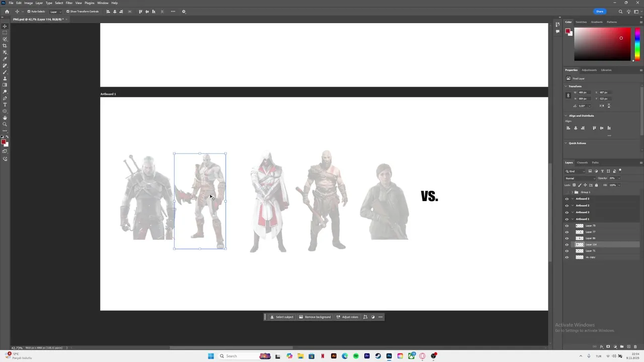Hide Layer 114 with its eye icon
The image size is (644, 362).
tap(567, 244)
